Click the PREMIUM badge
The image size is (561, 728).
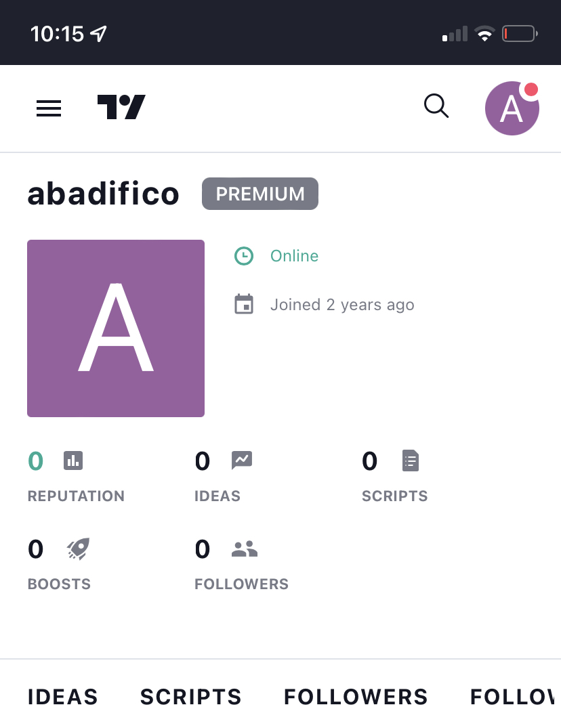point(260,194)
